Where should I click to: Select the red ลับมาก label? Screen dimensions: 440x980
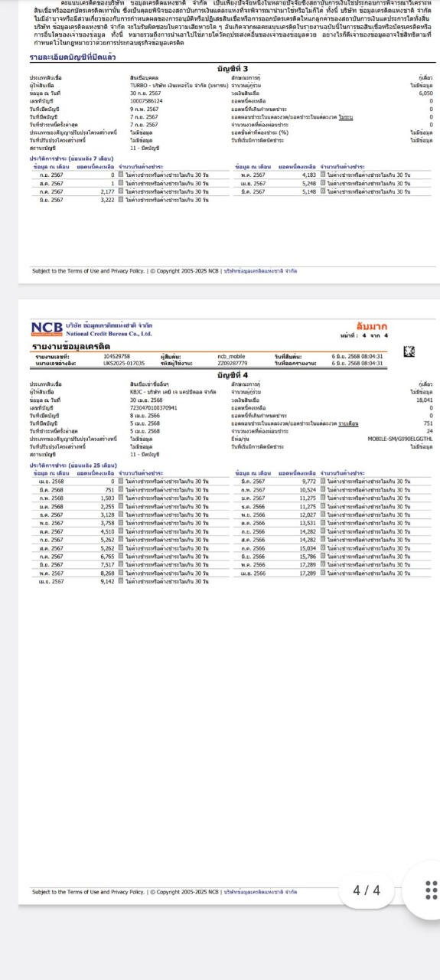(372, 327)
